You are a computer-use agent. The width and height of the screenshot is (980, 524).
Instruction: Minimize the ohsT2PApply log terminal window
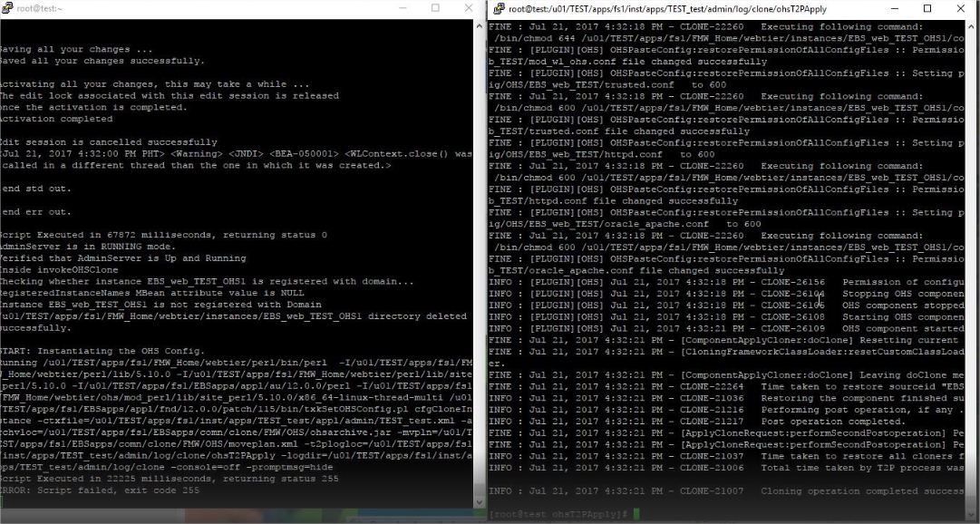pos(893,8)
